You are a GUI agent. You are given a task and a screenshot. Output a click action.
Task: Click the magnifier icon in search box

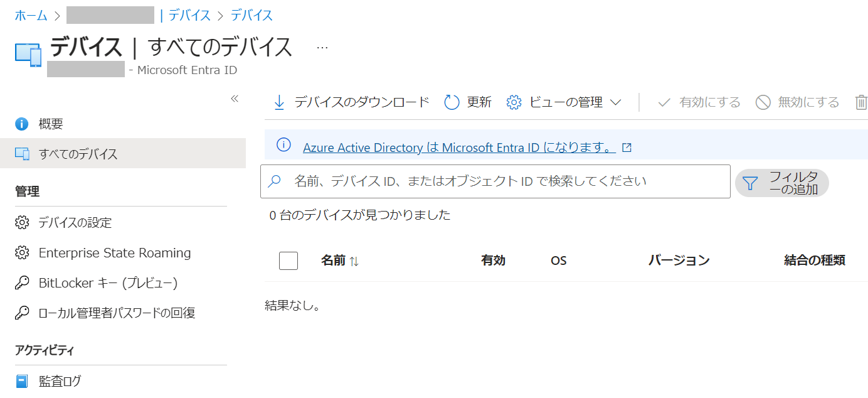click(x=275, y=181)
